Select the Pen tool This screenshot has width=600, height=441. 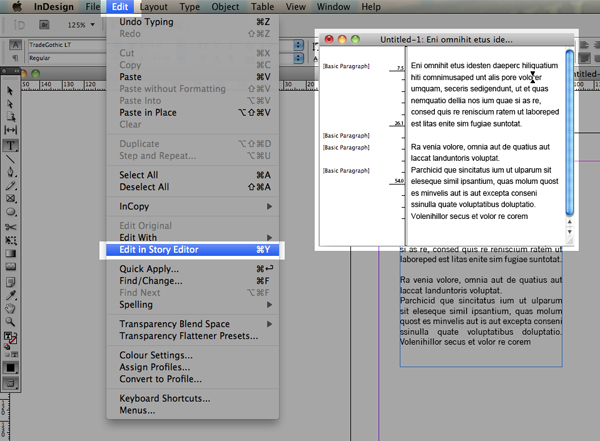pyautogui.click(x=10, y=172)
